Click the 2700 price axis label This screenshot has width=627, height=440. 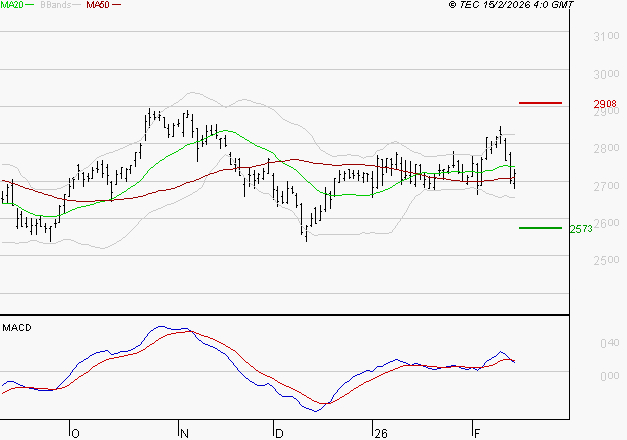click(606, 186)
